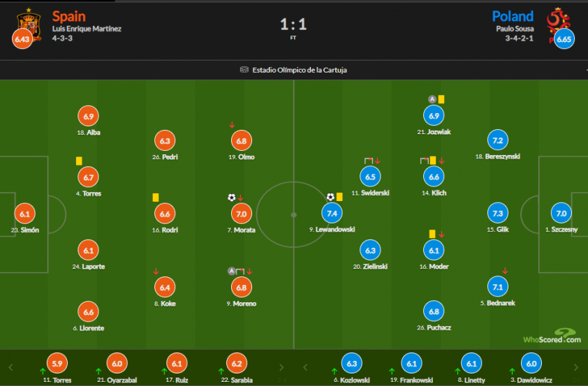This screenshot has width=588, height=386.
Task: Click Morata's goal ball icon
Action: point(231,198)
